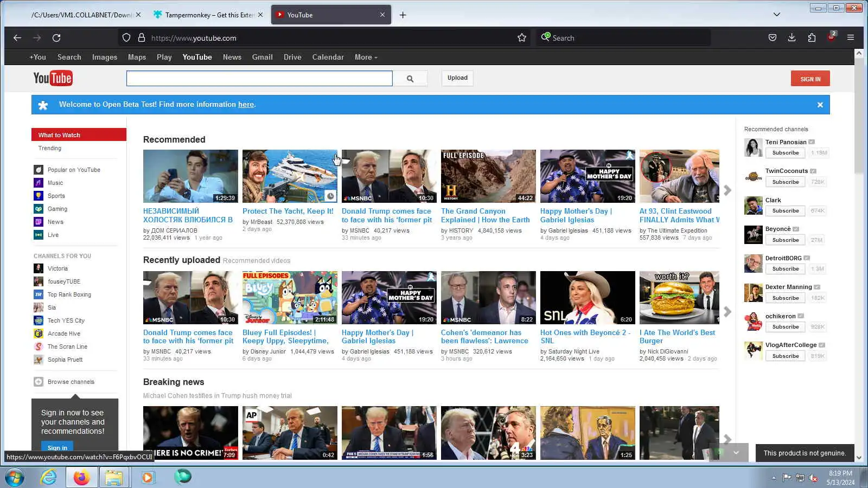The height and width of the screenshot is (488, 868).
Task: Click the search magnifier button
Action: (x=410, y=79)
